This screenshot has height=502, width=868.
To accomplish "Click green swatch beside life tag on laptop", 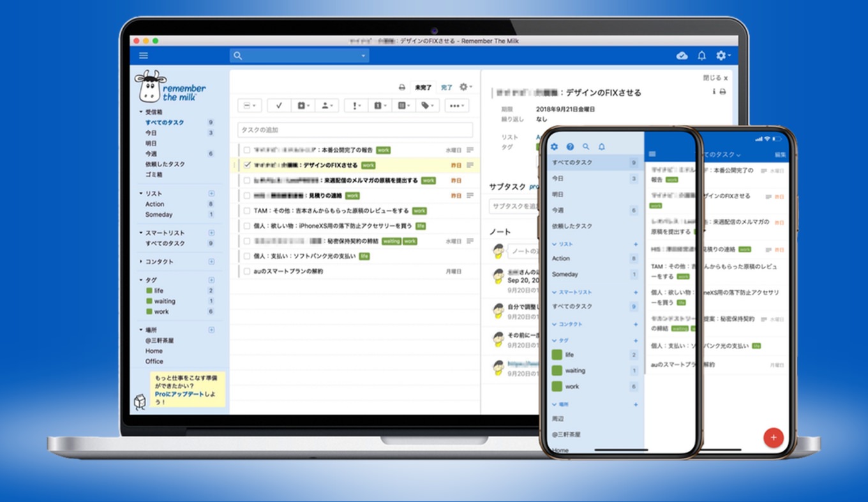I will click(x=149, y=290).
